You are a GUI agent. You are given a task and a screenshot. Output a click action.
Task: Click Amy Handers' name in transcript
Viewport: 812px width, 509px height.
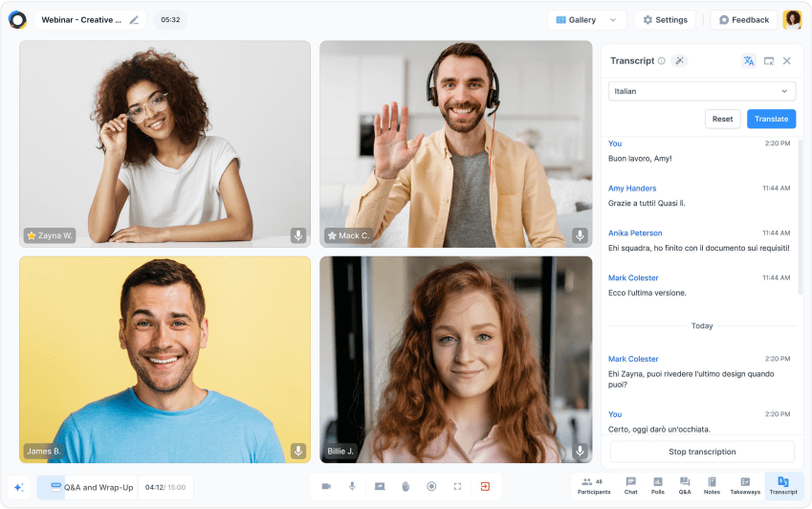[632, 188]
